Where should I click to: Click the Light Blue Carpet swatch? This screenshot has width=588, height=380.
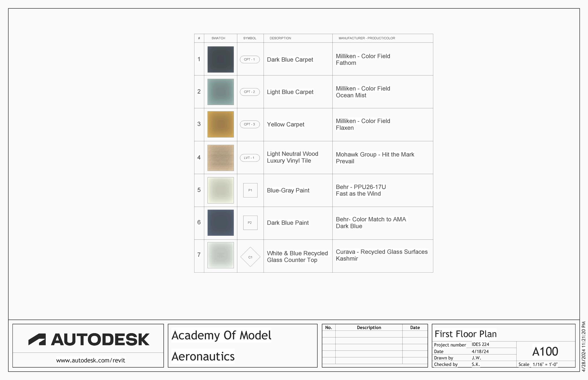[x=220, y=92]
